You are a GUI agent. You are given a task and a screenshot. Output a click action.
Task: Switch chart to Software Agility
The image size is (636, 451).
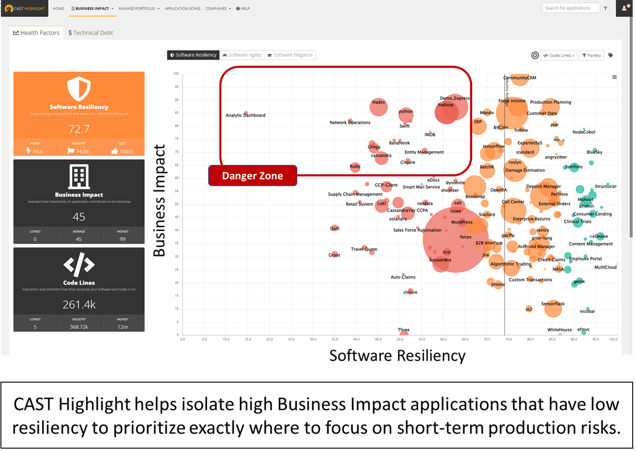(243, 55)
